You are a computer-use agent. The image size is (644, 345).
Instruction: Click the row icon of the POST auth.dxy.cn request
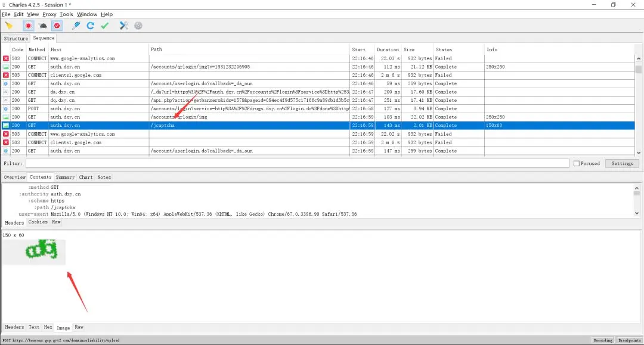coord(6,108)
